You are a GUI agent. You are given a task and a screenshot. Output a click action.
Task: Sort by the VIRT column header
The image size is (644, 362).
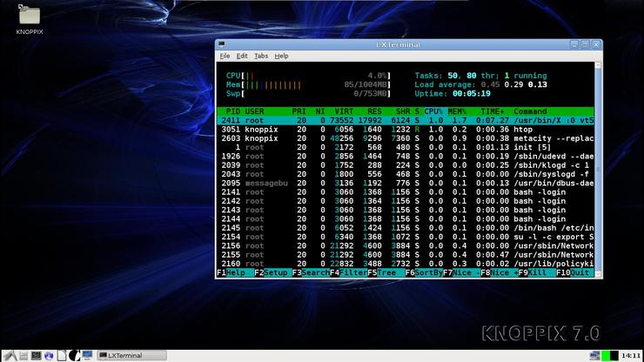[x=344, y=111]
